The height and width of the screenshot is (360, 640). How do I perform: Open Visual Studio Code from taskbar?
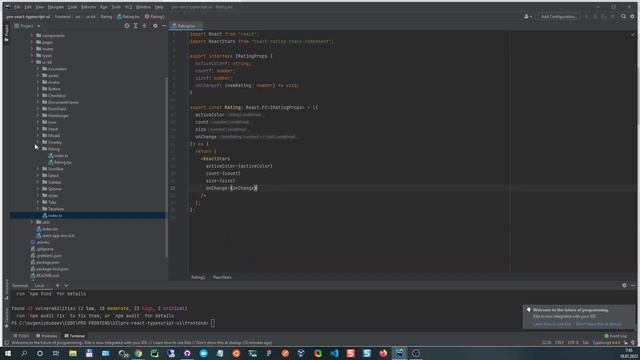click(334, 353)
